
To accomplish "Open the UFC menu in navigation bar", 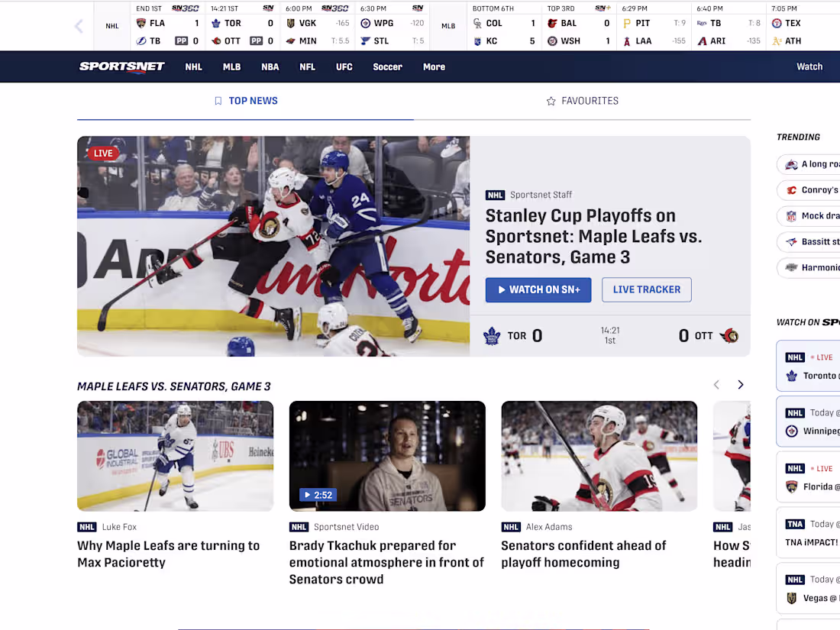I will coord(344,67).
